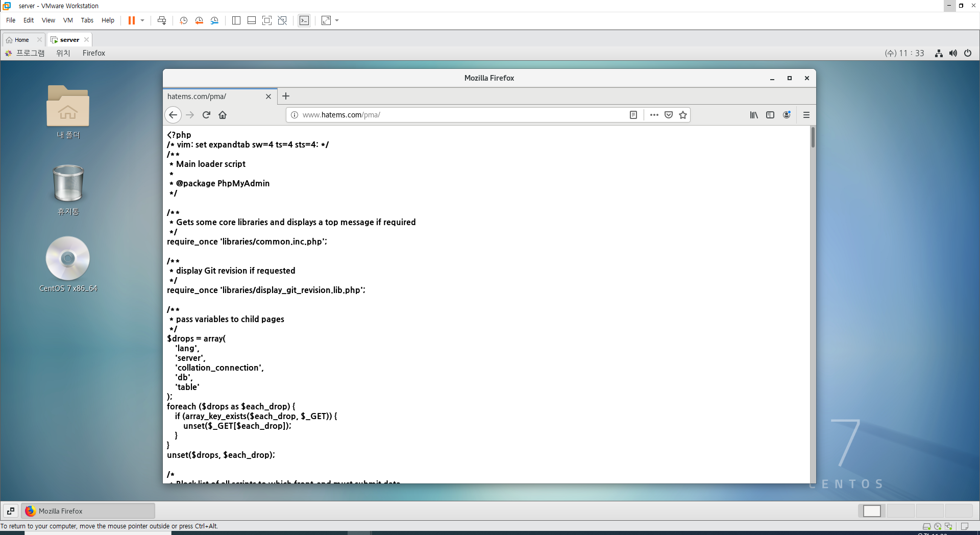Viewport: 980px width, 535px height.
Task: Click text 'collation_connection'
Action: click(218, 368)
